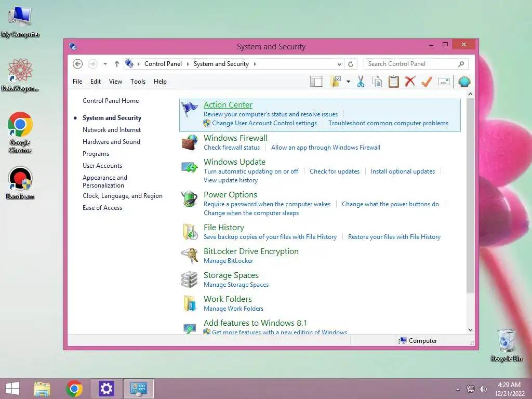Click the volume speaker tray icon
This screenshot has height=399, width=532.
click(x=483, y=389)
